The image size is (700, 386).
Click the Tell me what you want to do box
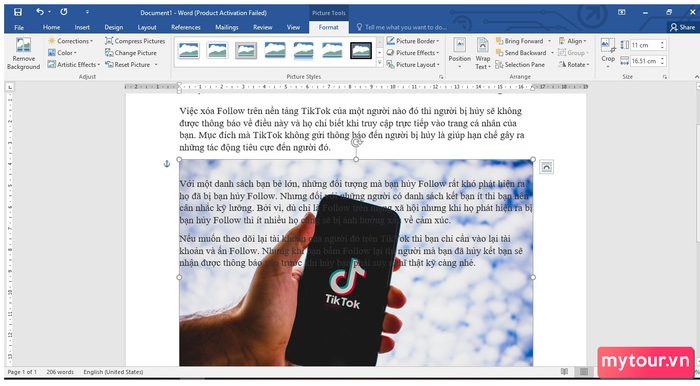point(402,27)
